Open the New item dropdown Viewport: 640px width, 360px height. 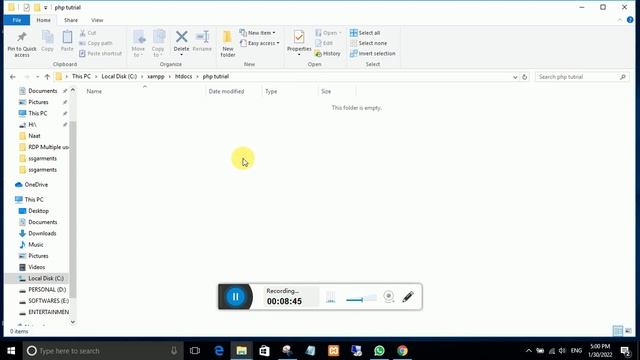tap(258, 33)
